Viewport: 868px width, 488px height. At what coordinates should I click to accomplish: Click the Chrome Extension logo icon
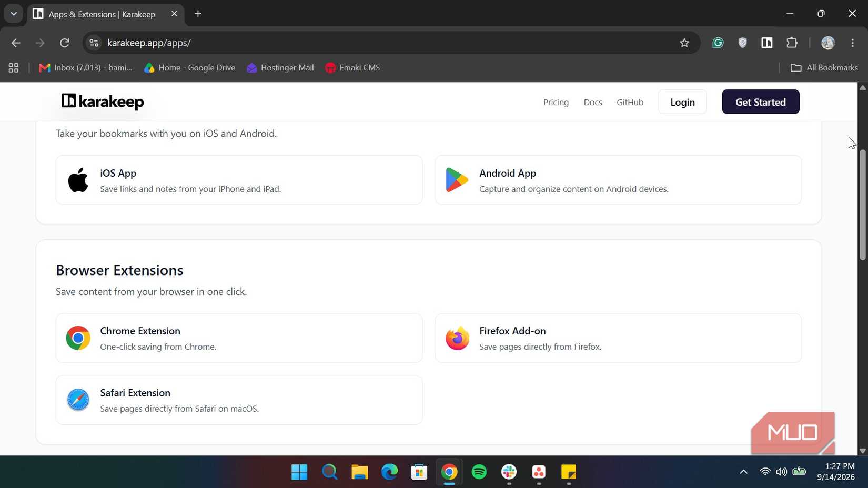(78, 338)
